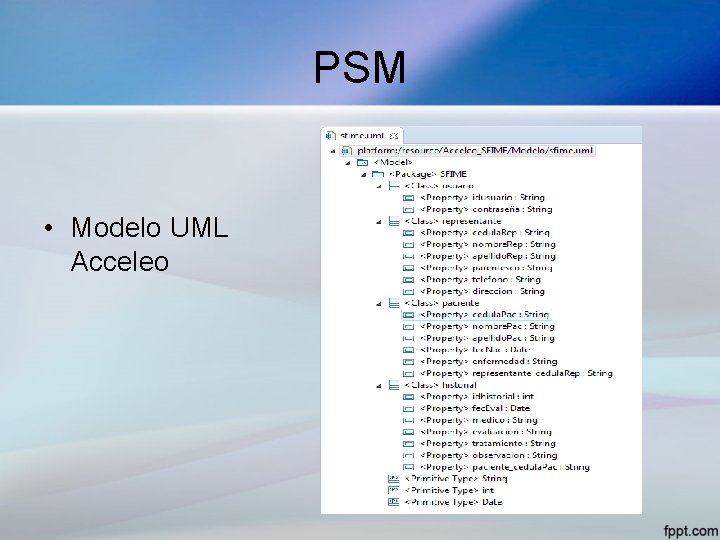Collapse the <Class> usuario node
720x540 pixels.
(x=379, y=186)
